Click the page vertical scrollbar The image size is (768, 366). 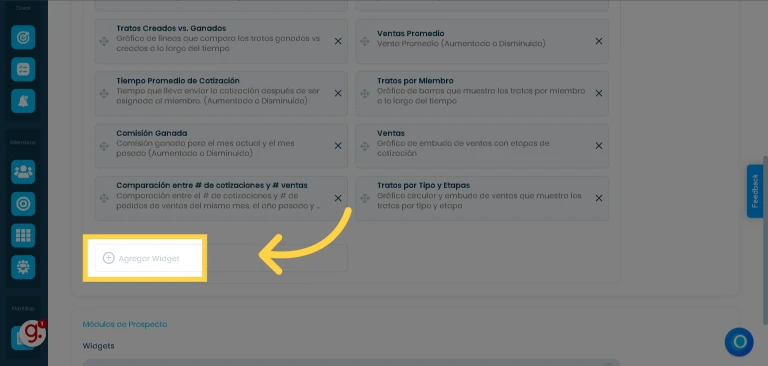765,240
